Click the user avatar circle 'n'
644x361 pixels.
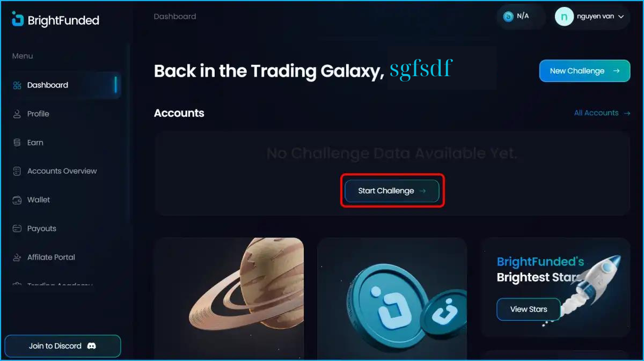(x=564, y=17)
